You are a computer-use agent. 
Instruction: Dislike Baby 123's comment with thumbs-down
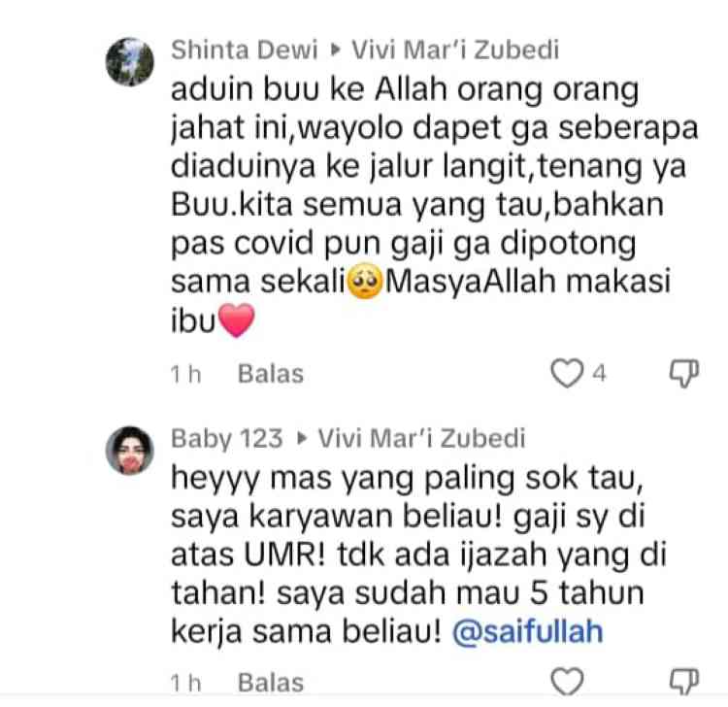[x=684, y=682]
